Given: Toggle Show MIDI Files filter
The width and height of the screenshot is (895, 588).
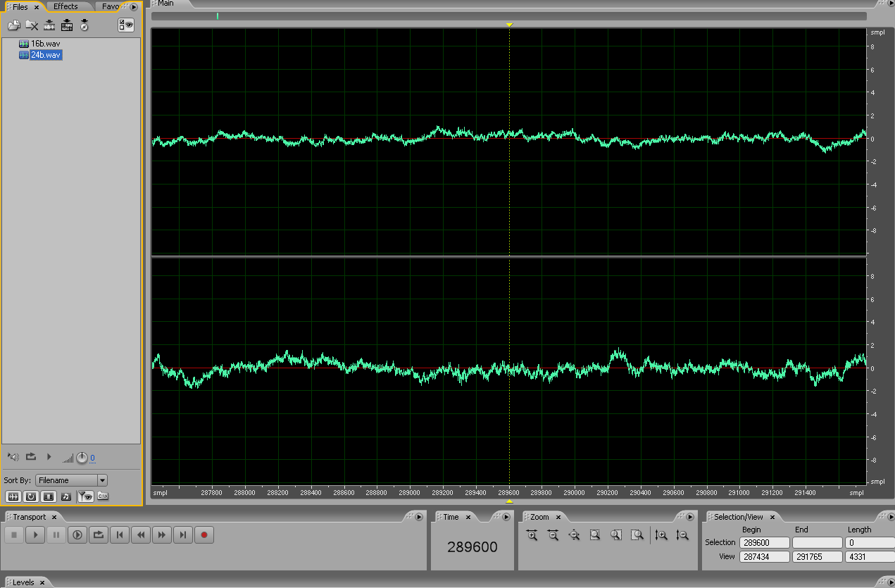Looking at the screenshot, I should (x=66, y=496).
